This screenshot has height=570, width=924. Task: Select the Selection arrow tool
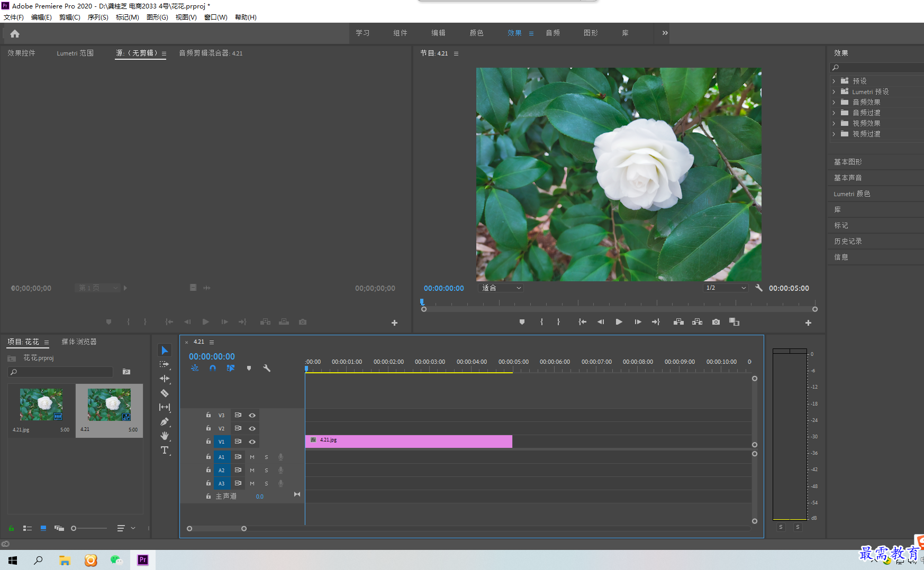(x=165, y=351)
